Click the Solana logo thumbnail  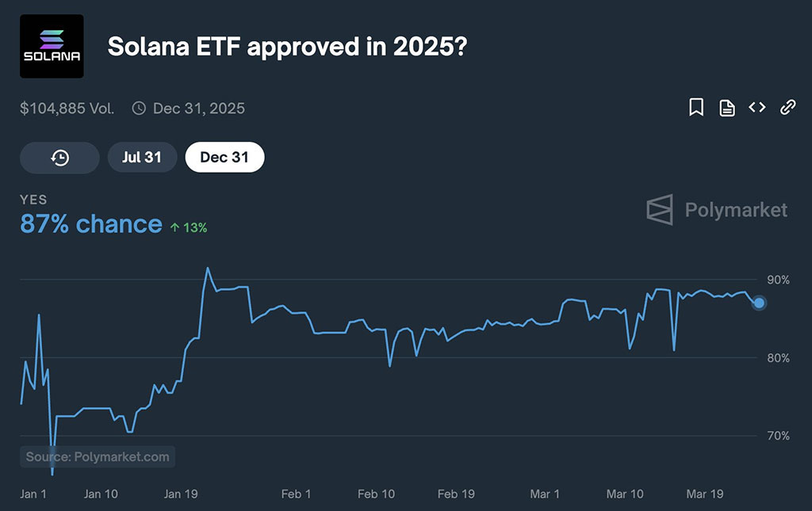52,46
